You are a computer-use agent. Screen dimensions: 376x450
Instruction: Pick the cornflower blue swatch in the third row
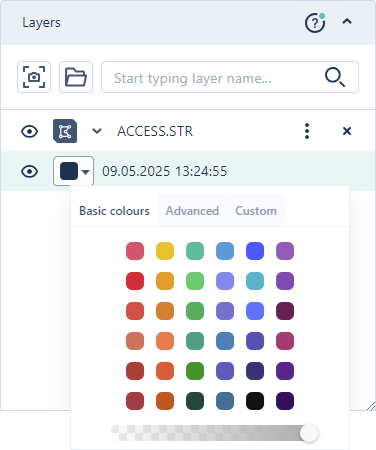point(255,311)
